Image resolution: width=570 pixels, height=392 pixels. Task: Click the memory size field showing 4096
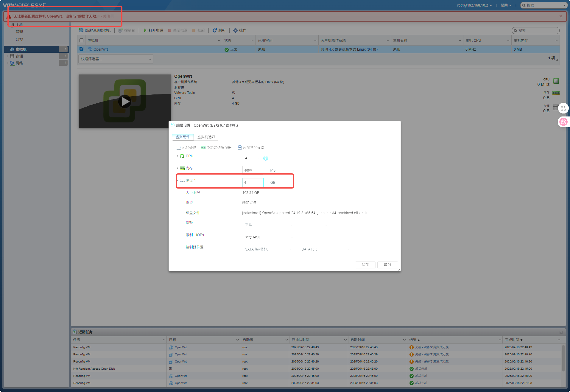(x=253, y=170)
